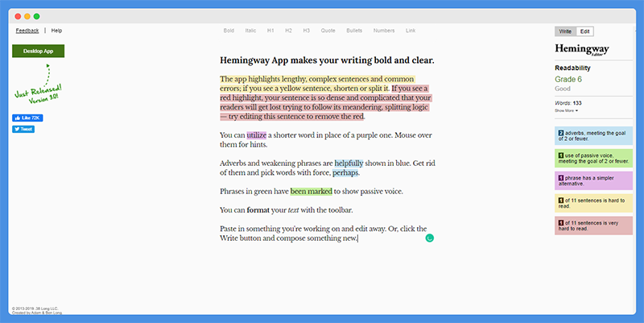This screenshot has height=323, width=644.
Task: Apply Quote formatting
Action: [x=328, y=31]
